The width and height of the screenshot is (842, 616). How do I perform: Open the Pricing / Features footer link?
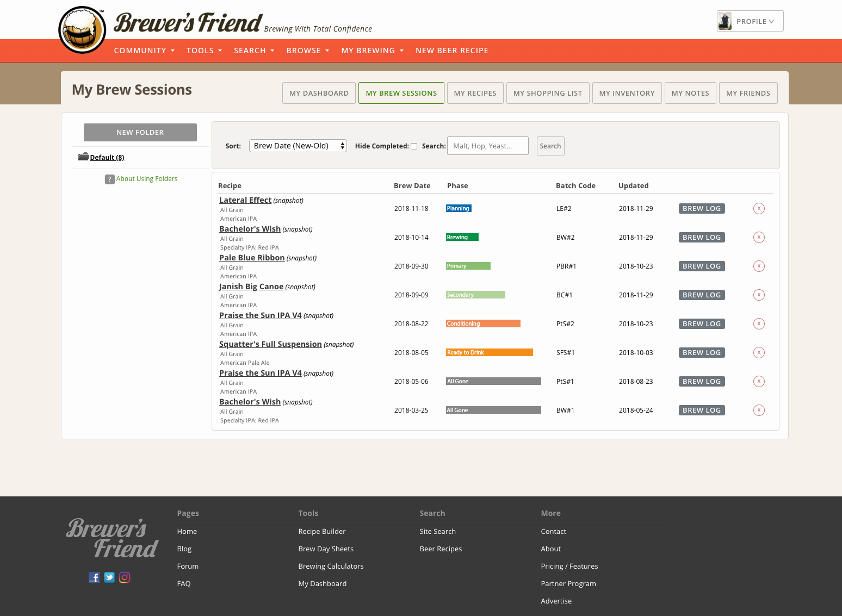569,566
